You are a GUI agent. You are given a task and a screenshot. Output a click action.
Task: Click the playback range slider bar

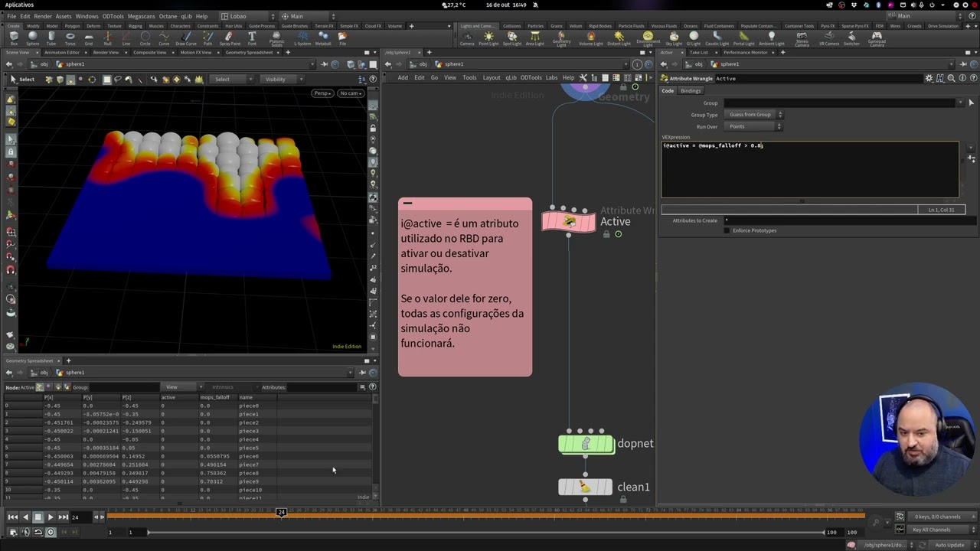[486, 532]
